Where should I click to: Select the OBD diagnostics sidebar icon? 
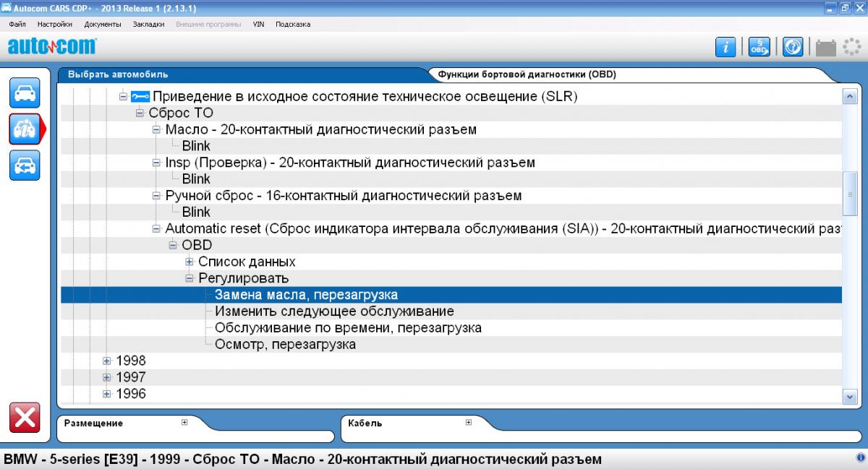(x=25, y=129)
